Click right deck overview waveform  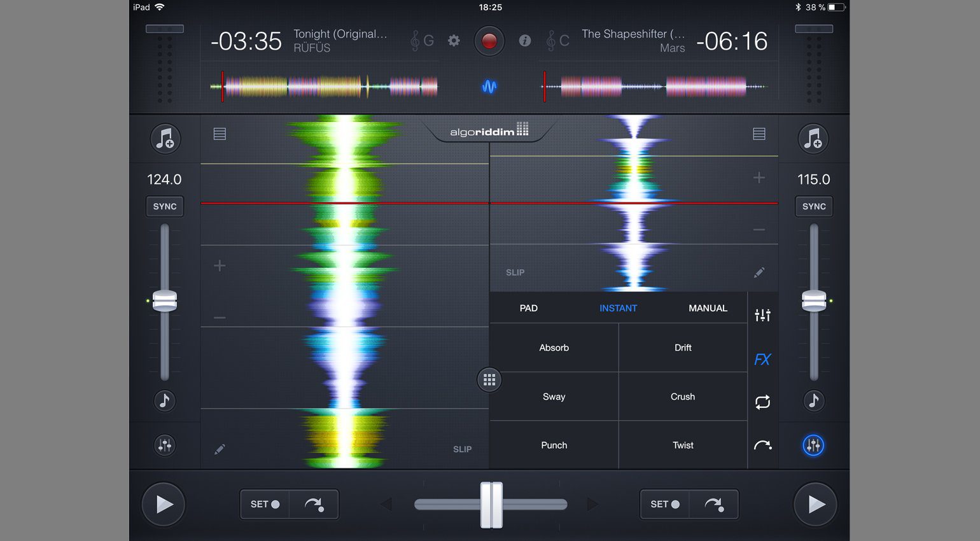click(x=655, y=87)
